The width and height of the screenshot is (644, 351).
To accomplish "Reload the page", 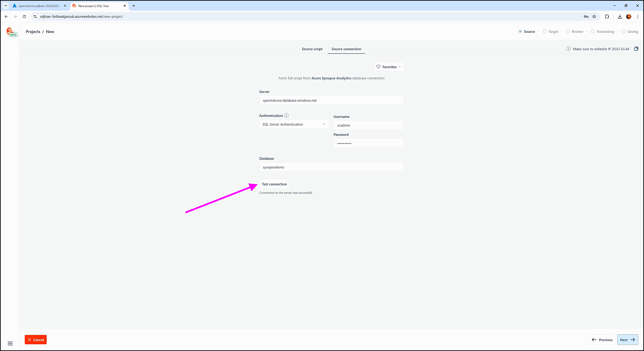I will 24,16.
